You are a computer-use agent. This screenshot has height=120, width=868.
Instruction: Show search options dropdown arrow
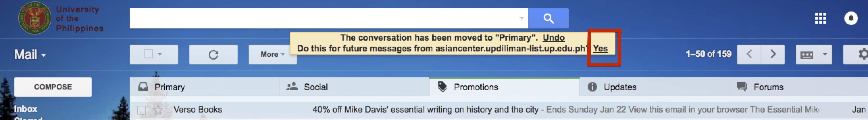[522, 18]
